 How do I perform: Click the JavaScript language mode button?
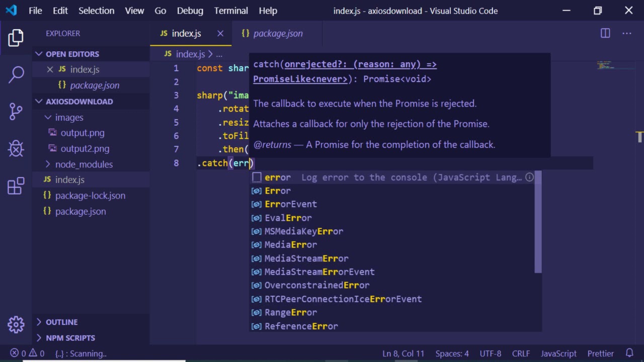[558, 353]
